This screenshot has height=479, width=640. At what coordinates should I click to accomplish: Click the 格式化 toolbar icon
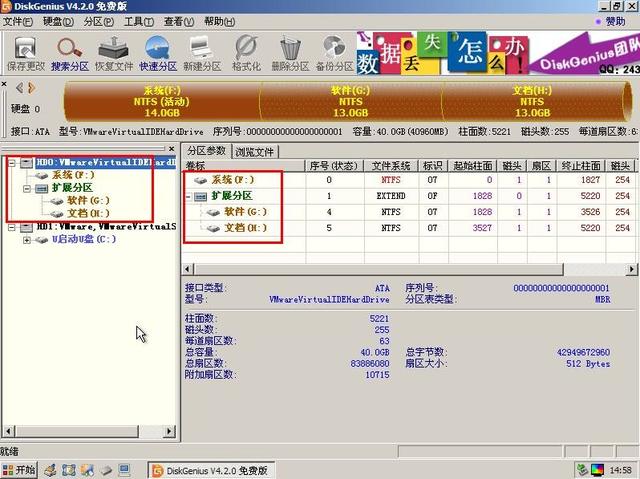[246, 53]
